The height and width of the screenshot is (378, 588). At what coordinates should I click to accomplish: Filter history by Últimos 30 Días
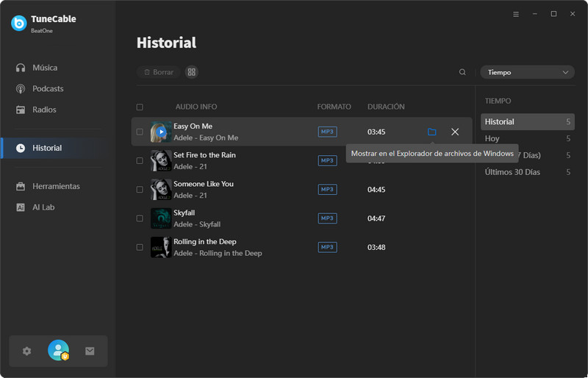[x=512, y=172]
